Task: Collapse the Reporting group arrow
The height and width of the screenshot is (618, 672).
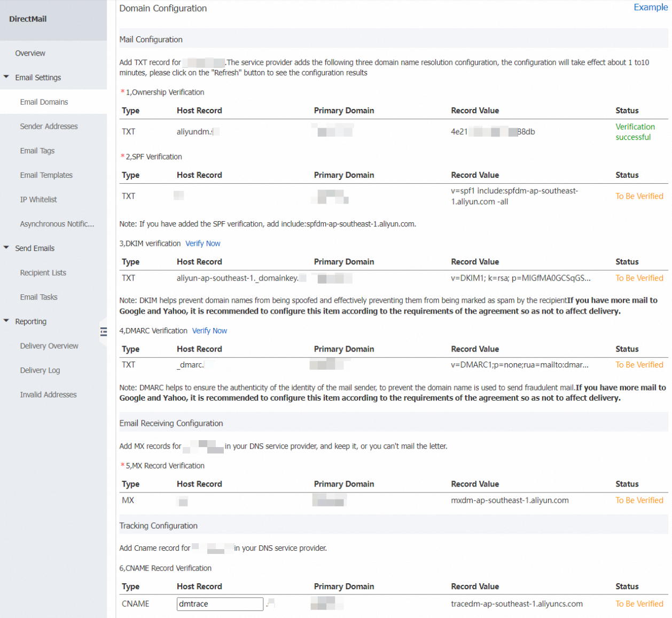Action: click(x=6, y=321)
